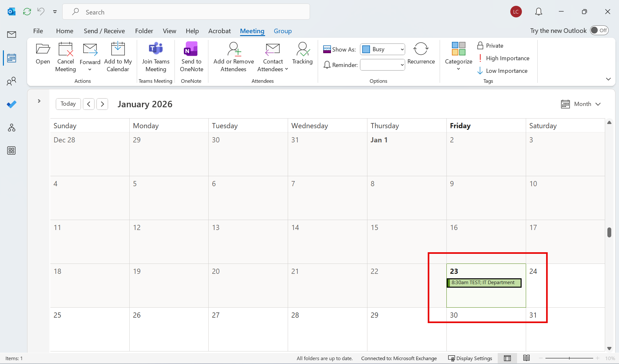Open the Reminder dropdown
This screenshot has height=364, width=619.
click(382, 65)
